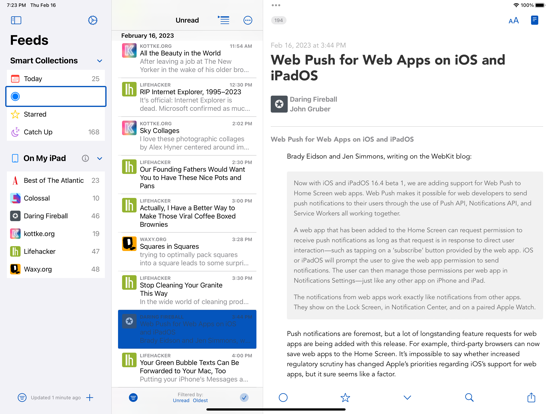
Task: Open the kottke.org feed
Action: pyautogui.click(x=56, y=233)
